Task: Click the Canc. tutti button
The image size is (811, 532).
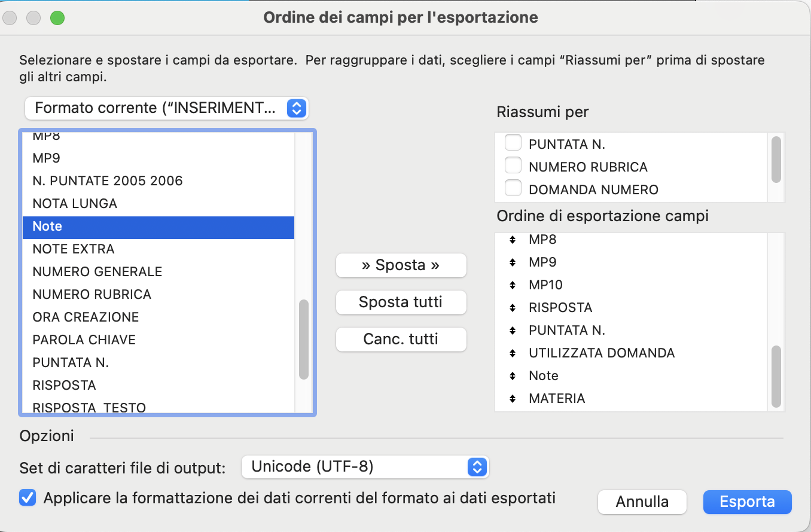Action: [401, 340]
